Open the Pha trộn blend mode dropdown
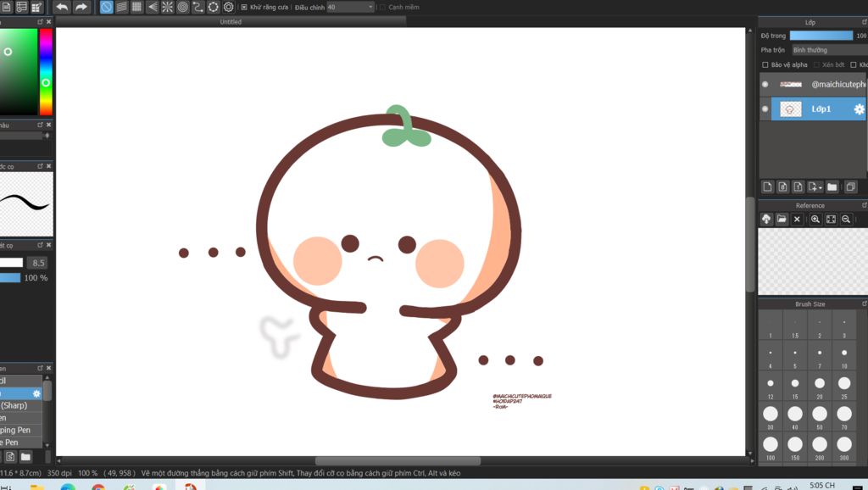 tap(830, 50)
